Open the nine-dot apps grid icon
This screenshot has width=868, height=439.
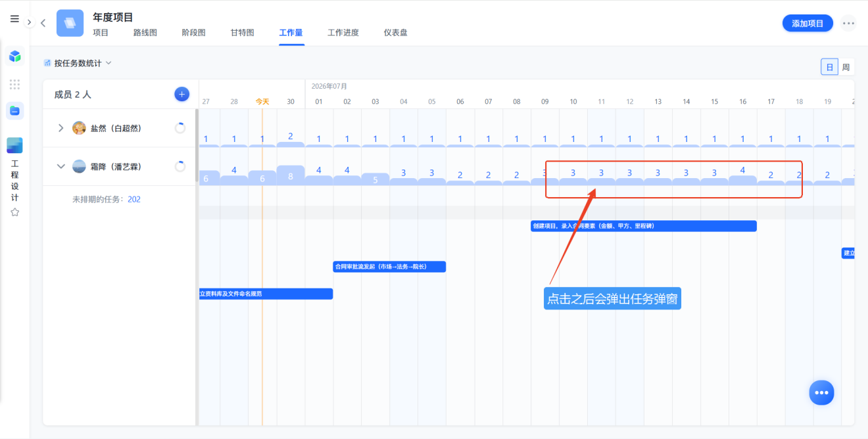click(14, 84)
